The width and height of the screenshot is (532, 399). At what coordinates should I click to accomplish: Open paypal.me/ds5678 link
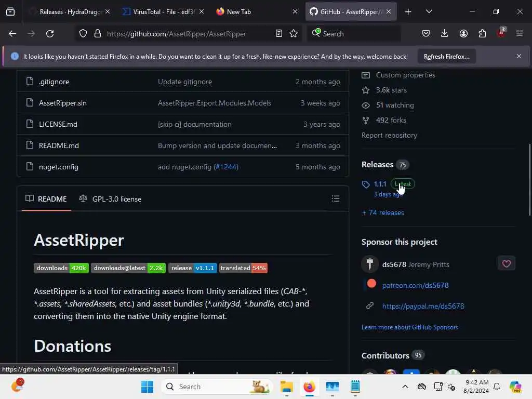(423, 307)
